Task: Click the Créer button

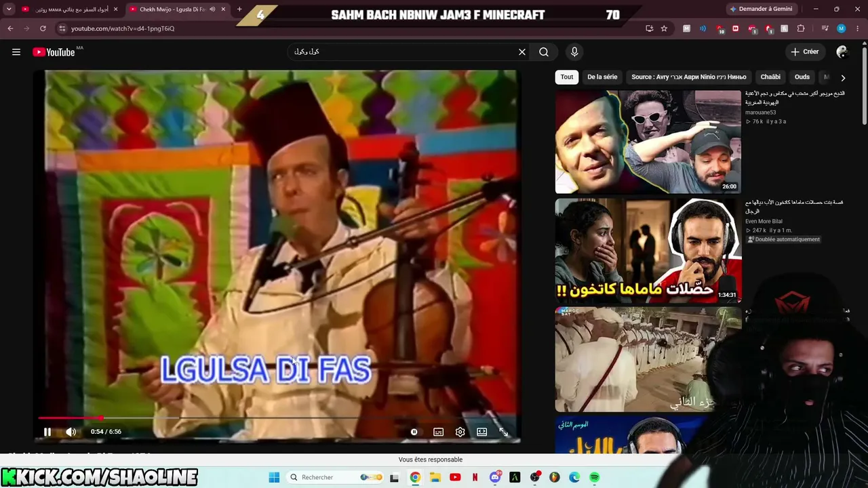Action: click(805, 52)
